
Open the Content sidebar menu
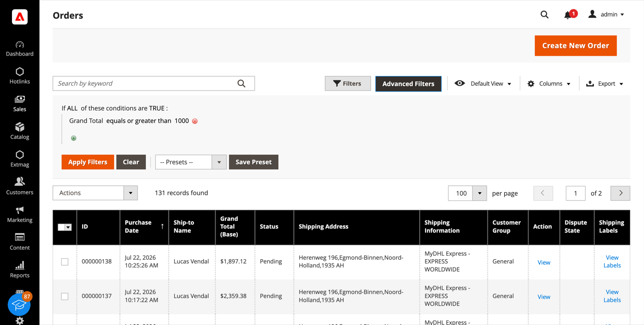click(x=20, y=242)
